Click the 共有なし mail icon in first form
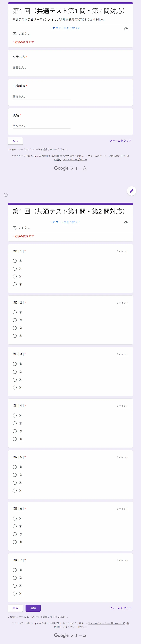The image size is (141, 644). [x=15, y=33]
